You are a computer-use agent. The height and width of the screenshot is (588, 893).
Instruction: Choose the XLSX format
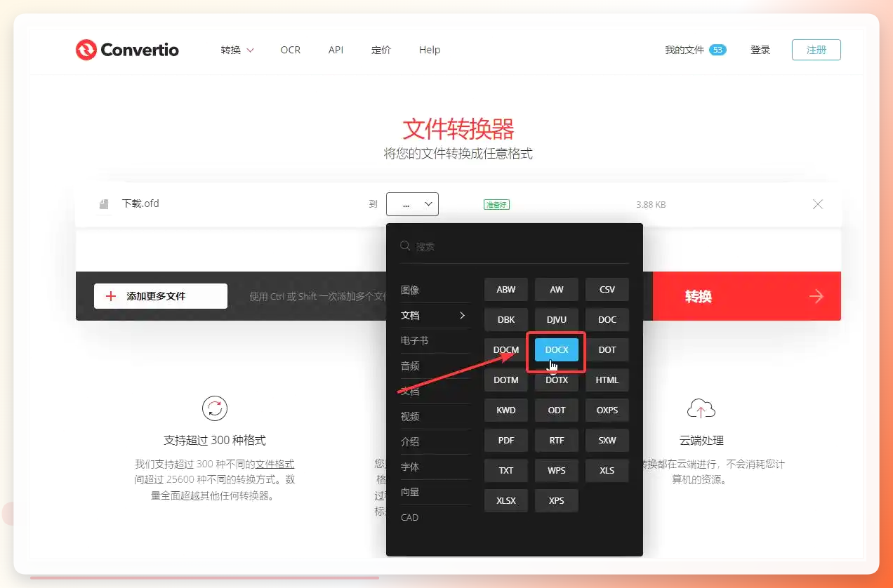click(506, 500)
